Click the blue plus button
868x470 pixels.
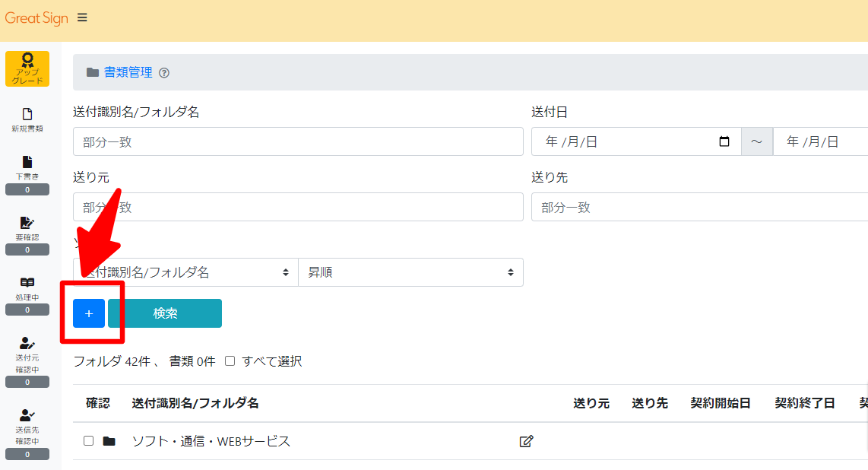(89, 313)
